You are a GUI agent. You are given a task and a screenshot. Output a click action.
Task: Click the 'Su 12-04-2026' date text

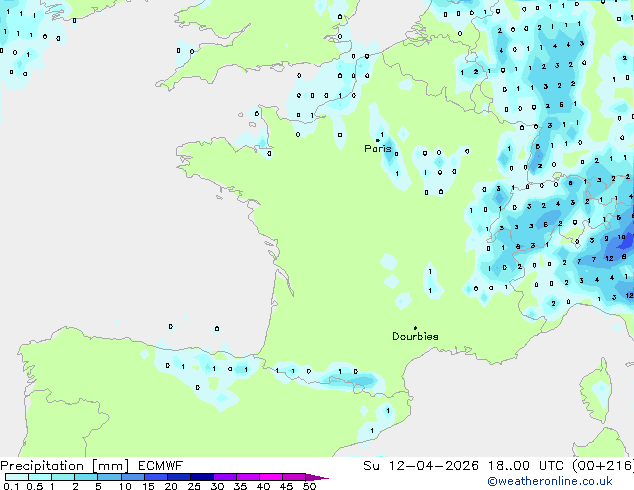[x=421, y=466]
